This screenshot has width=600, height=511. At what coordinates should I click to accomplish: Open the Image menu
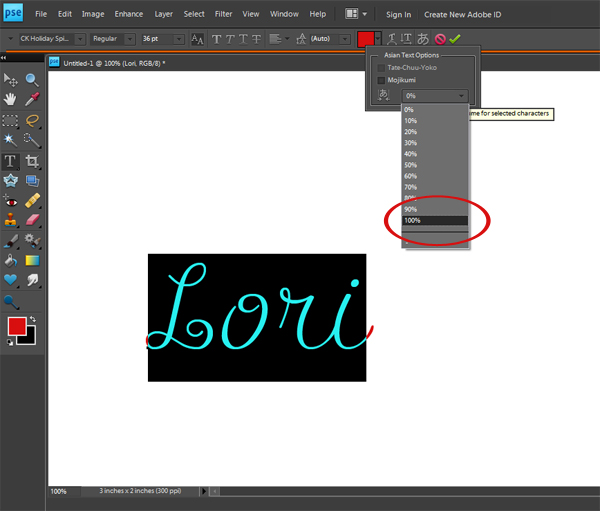[93, 14]
